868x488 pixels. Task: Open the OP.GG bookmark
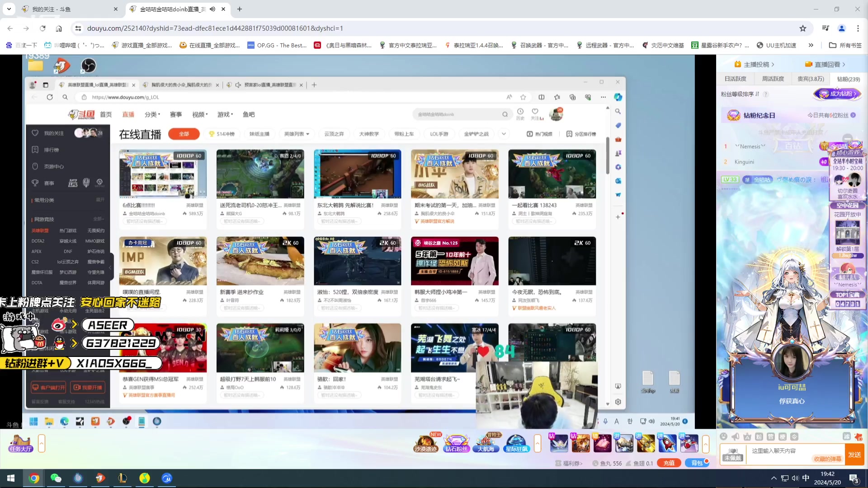pyautogui.click(x=277, y=45)
